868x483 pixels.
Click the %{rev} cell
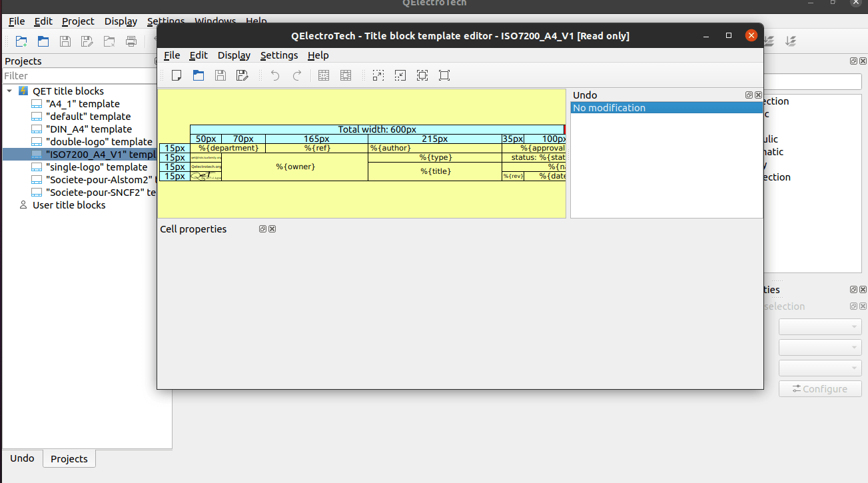pyautogui.click(x=513, y=176)
